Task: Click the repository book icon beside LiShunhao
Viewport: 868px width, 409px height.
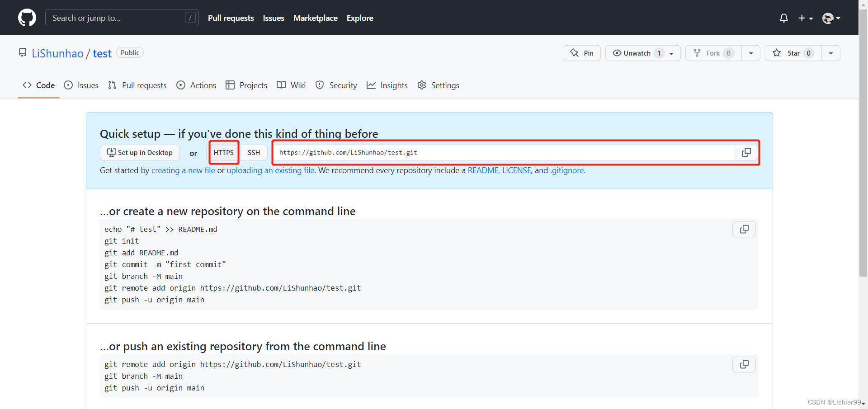Action: point(23,53)
